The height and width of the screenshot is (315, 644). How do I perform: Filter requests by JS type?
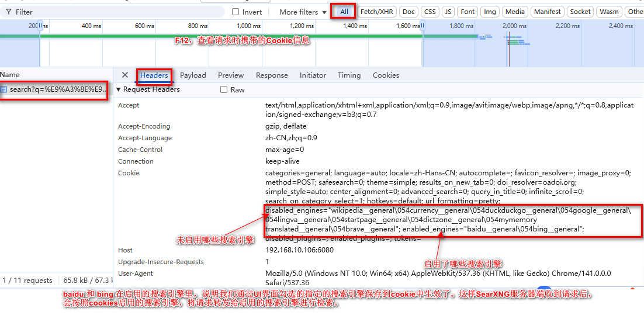coord(448,12)
